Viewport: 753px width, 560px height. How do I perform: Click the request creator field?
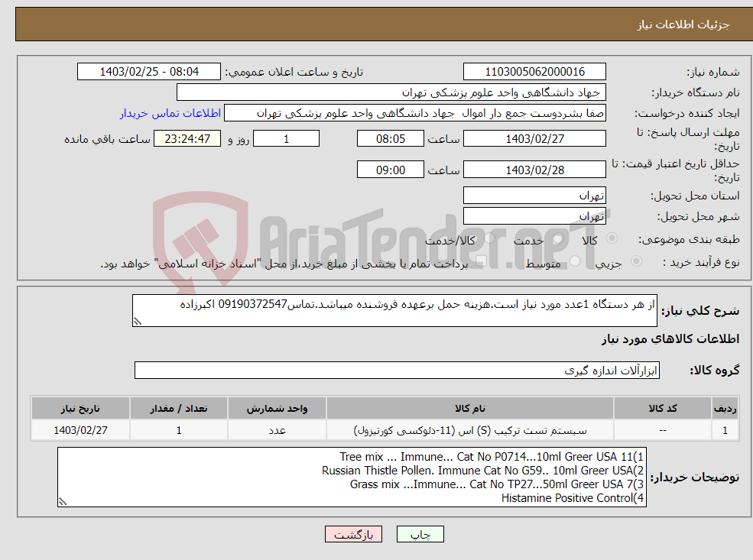click(415, 113)
